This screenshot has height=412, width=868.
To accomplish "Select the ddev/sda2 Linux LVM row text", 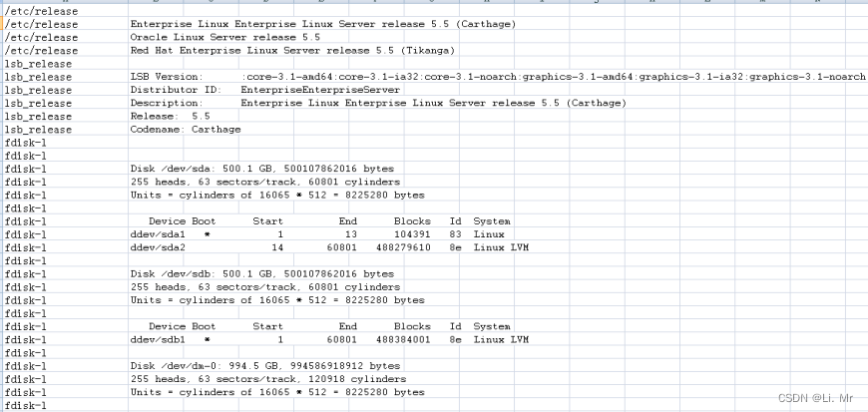I will point(329,247).
